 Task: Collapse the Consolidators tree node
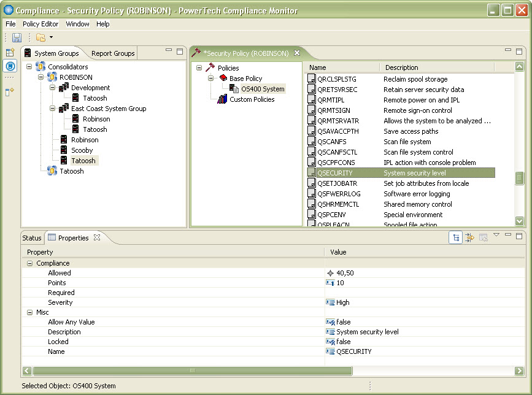click(29, 67)
